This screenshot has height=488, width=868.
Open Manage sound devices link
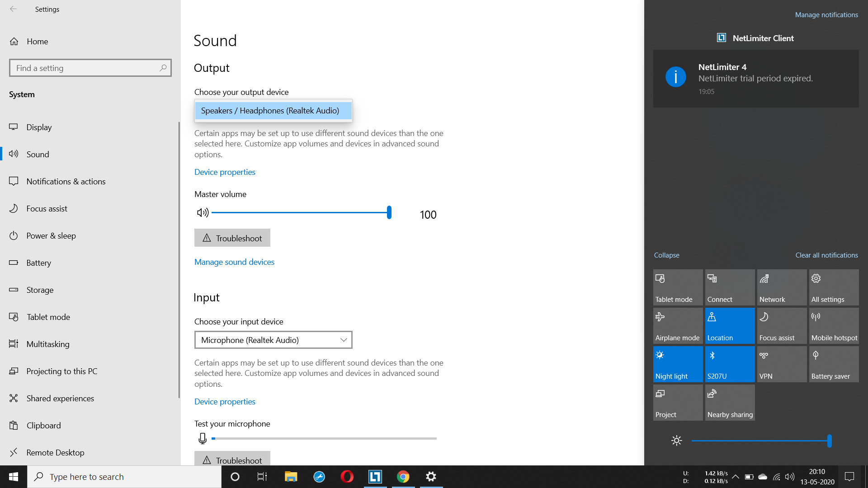pyautogui.click(x=234, y=262)
